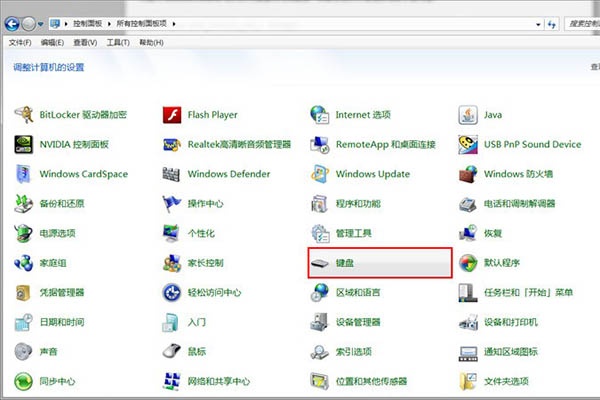Expand the arrow after 控制面板 breadcrumb
This screenshot has height=400, width=600.
(109, 24)
